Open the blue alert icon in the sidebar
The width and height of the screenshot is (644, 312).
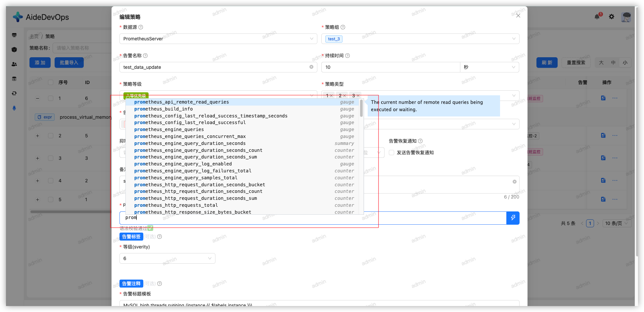click(x=14, y=108)
